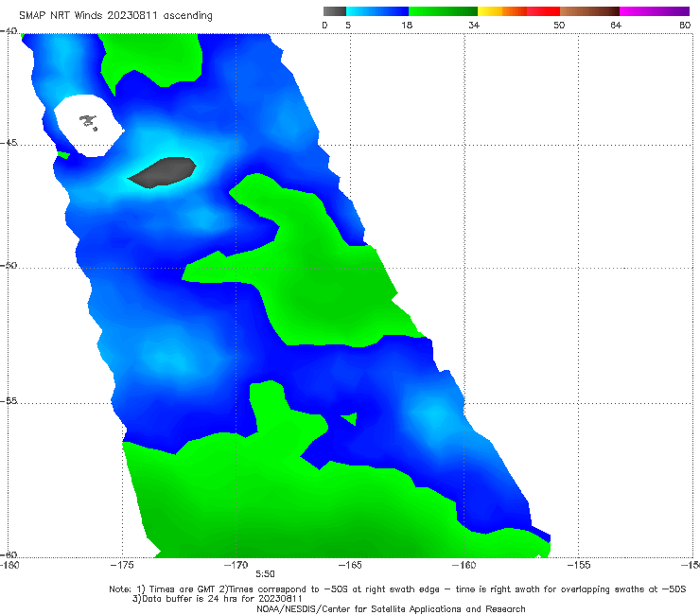This screenshot has height=615, width=700.
Task: Click the longitude label '-165'
Action: (350, 565)
